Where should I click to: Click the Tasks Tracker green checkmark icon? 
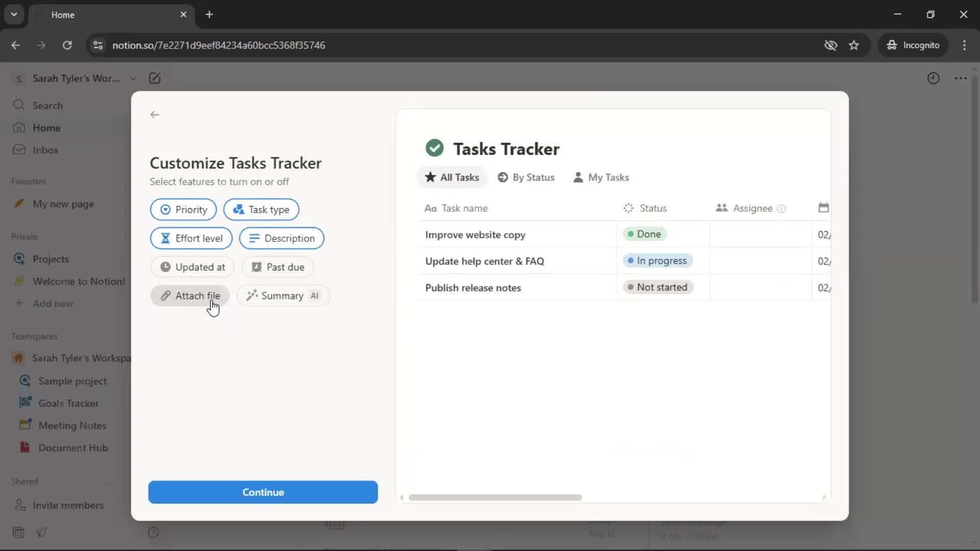pos(434,148)
